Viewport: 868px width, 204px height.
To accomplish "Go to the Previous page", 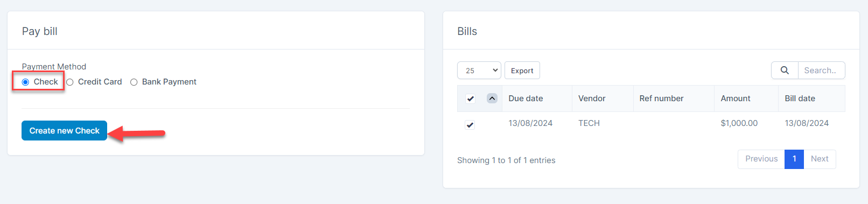I will tap(761, 159).
